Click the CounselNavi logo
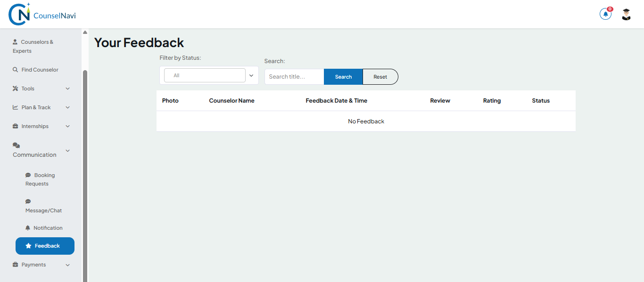Screen dimensions: 644x282 click(41, 14)
